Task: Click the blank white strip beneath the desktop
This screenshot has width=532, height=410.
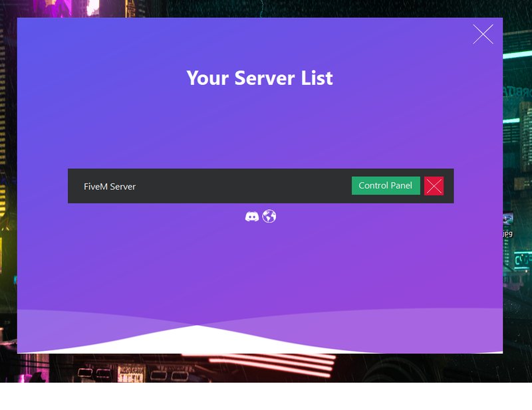Action: click(x=266, y=397)
